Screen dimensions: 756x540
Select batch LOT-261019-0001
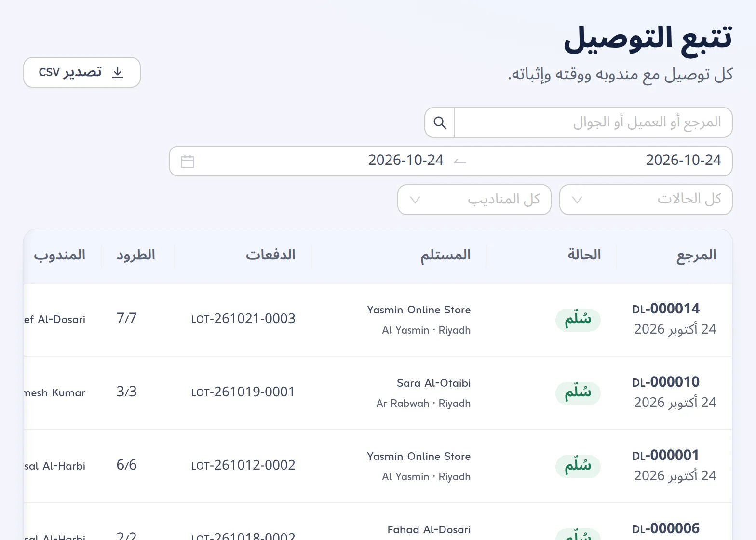tap(243, 392)
